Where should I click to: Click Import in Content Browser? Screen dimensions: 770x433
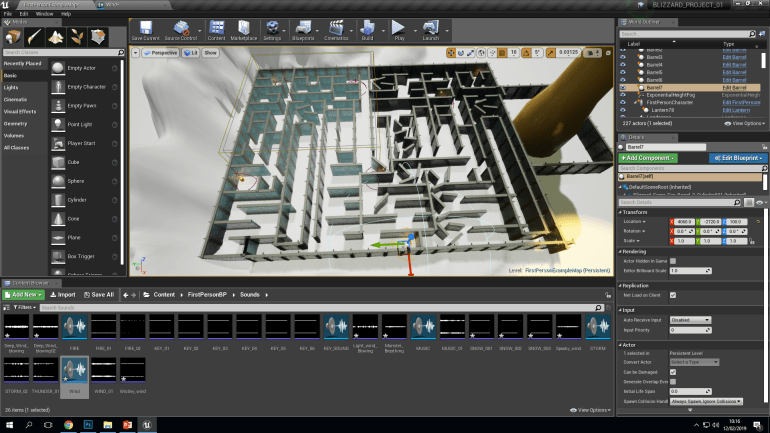click(63, 295)
